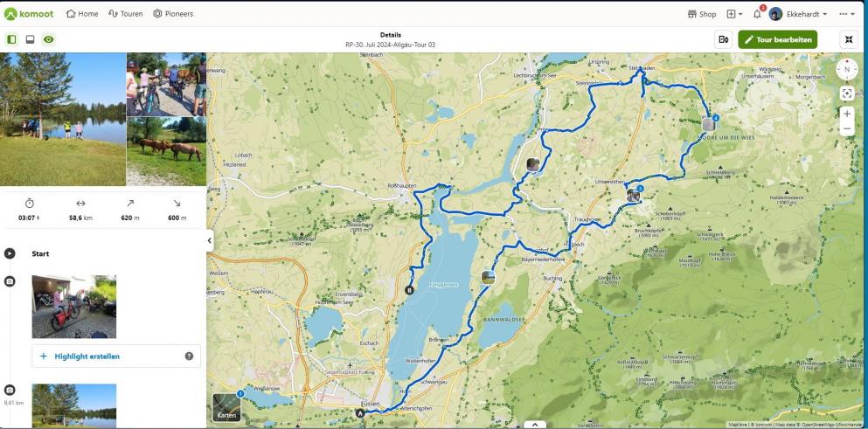
Task: Zoom out on the map
Action: [x=846, y=128]
